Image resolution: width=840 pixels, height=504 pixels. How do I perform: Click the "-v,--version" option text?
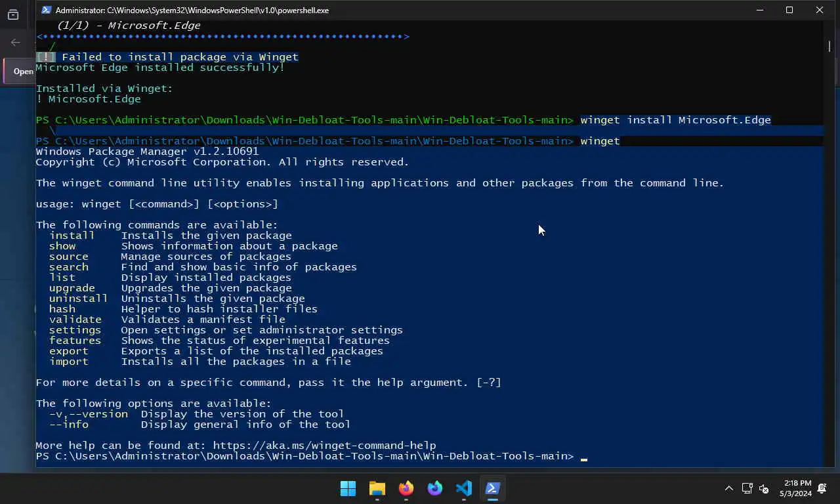88,414
